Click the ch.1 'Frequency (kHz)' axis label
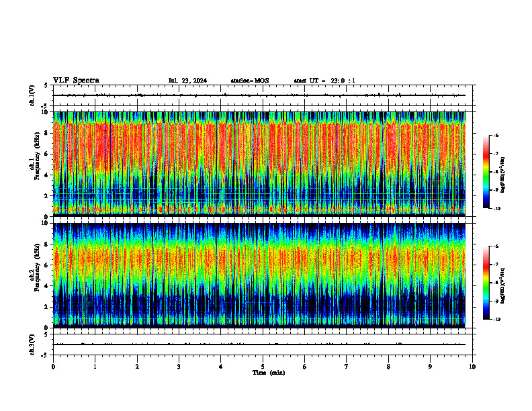This screenshot has width=532, height=411. (x=37, y=154)
